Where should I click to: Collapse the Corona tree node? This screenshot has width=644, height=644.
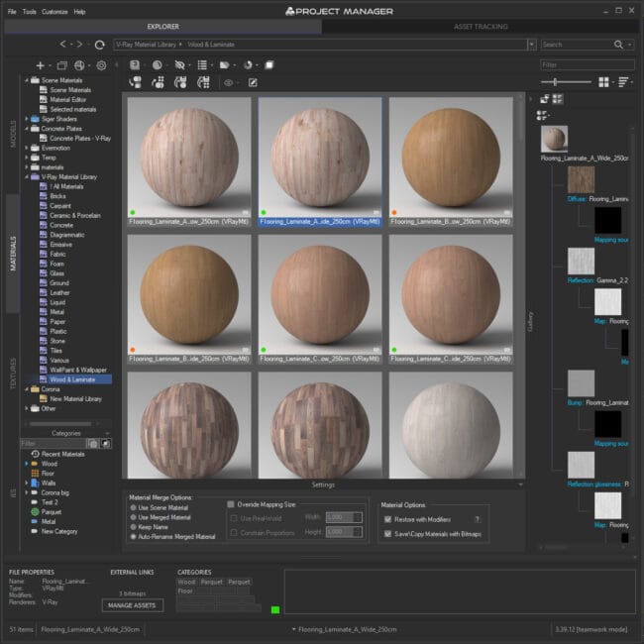(x=27, y=389)
